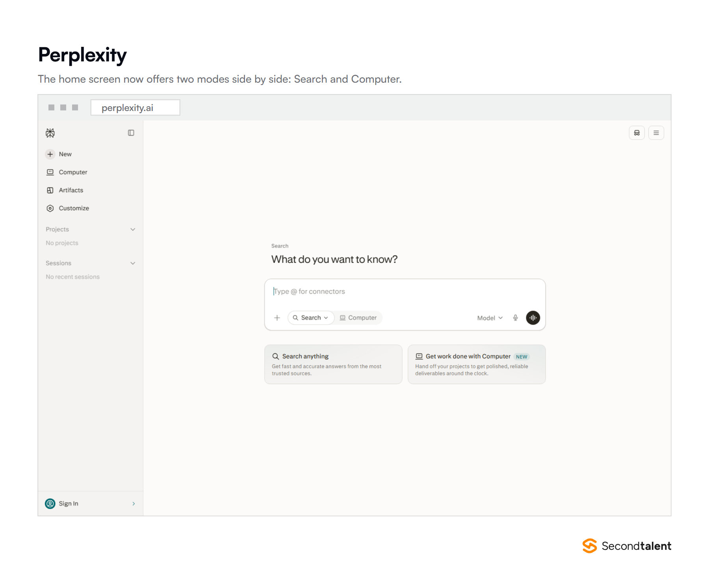
Task: Focus the Type @ for connectors field
Action: (405, 292)
